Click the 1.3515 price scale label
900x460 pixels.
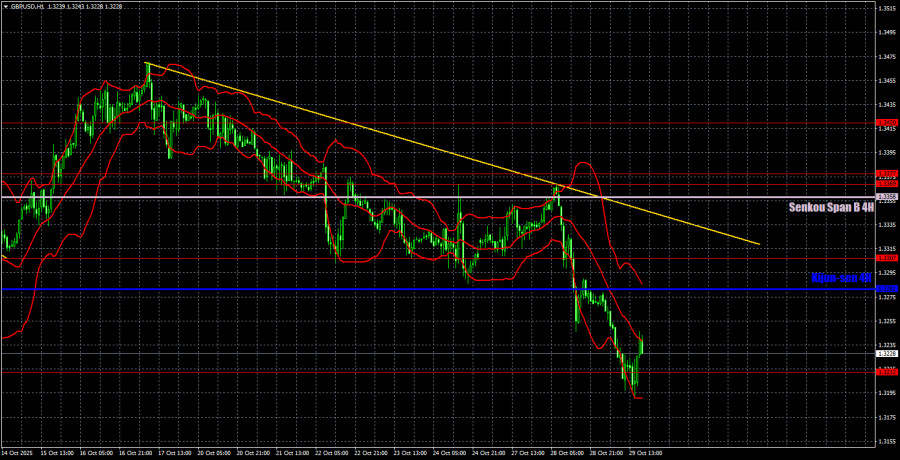coord(886,9)
